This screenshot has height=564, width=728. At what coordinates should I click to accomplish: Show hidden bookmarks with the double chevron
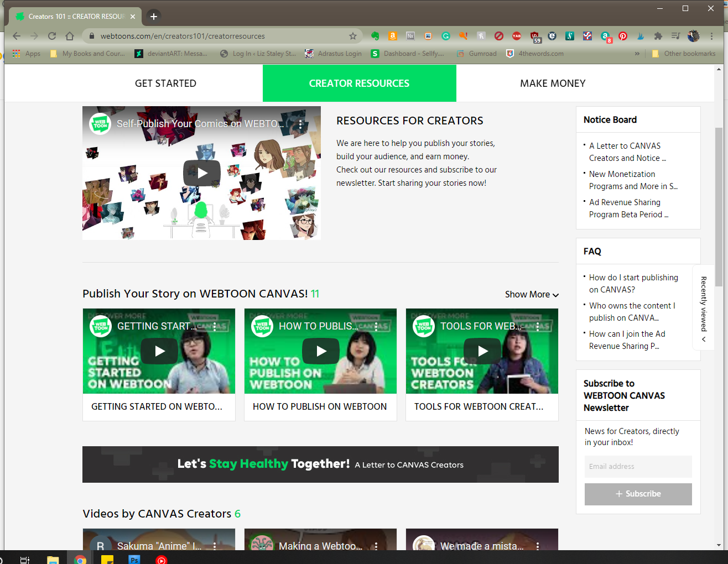[637, 54]
